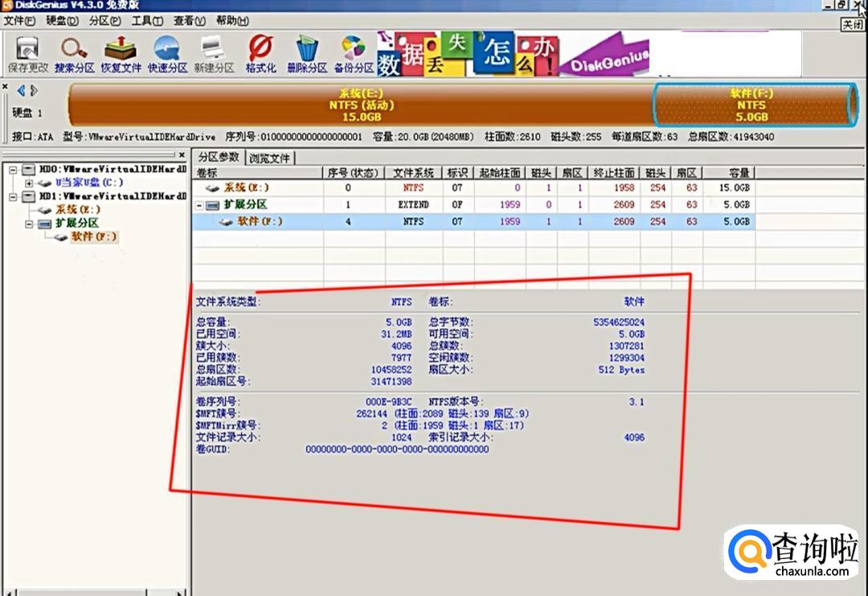Click the DiskGenius title bar app icon
868x596 pixels.
click(6, 5)
